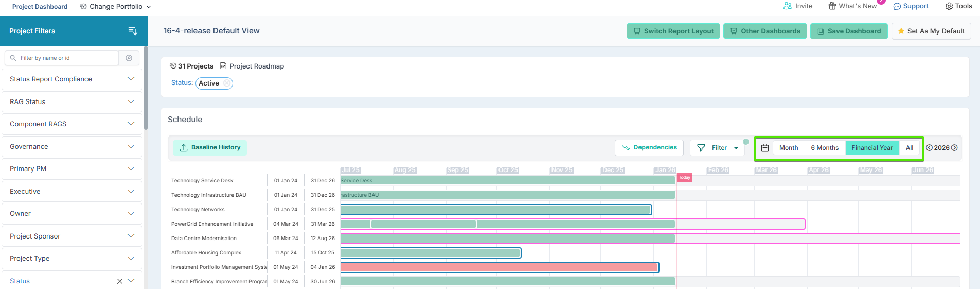The image size is (980, 289).
Task: Select the Month timeline view
Action: coord(788,148)
